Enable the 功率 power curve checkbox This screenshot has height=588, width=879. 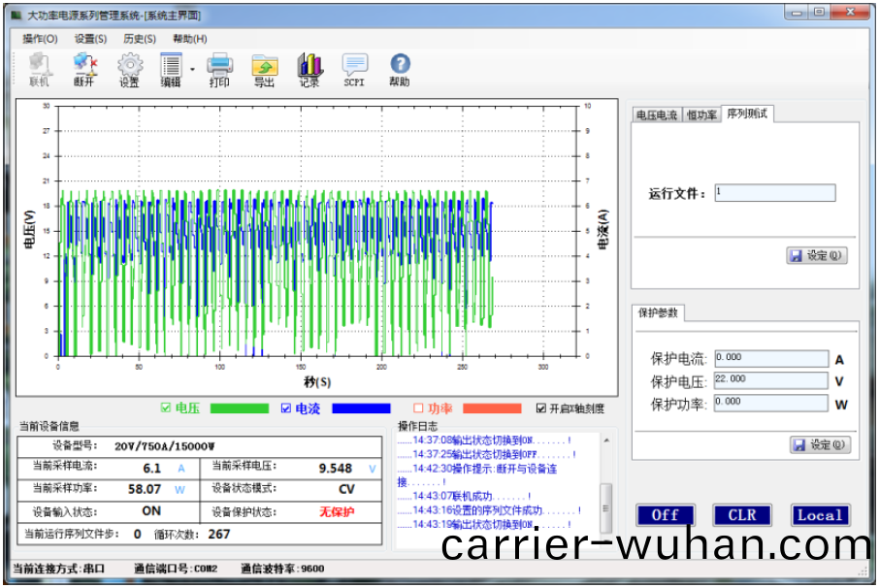click(x=419, y=408)
